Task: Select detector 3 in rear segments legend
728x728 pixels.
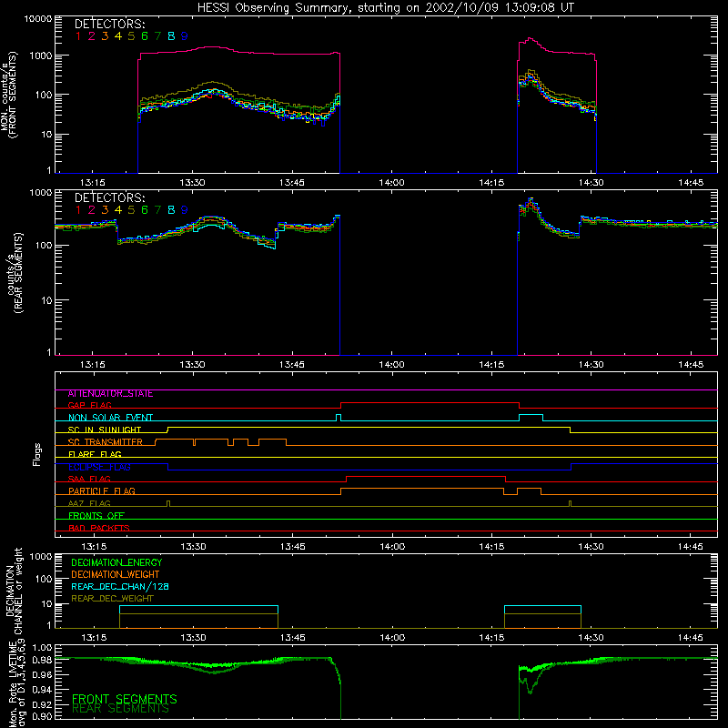Action: pyautogui.click(x=105, y=210)
